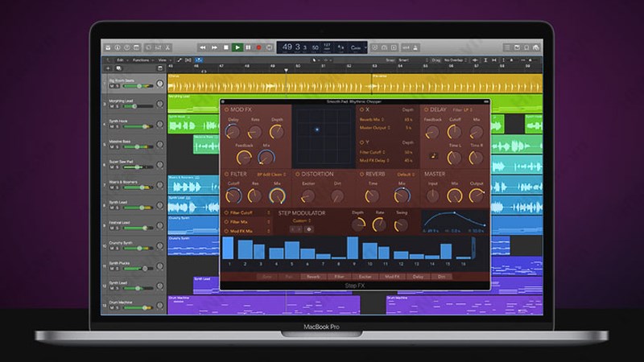The height and width of the screenshot is (362, 644).
Task: Add a new track with plus icon
Action: [108, 68]
